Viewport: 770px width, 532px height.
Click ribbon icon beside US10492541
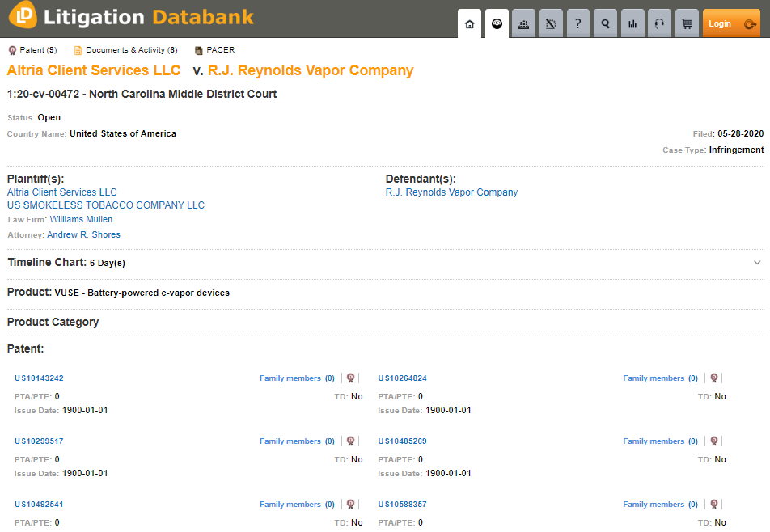[351, 504]
